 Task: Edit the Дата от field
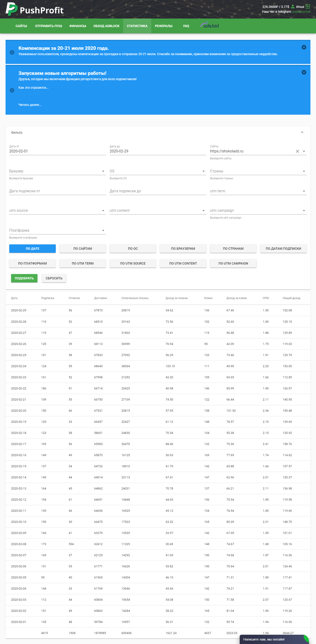point(57,151)
